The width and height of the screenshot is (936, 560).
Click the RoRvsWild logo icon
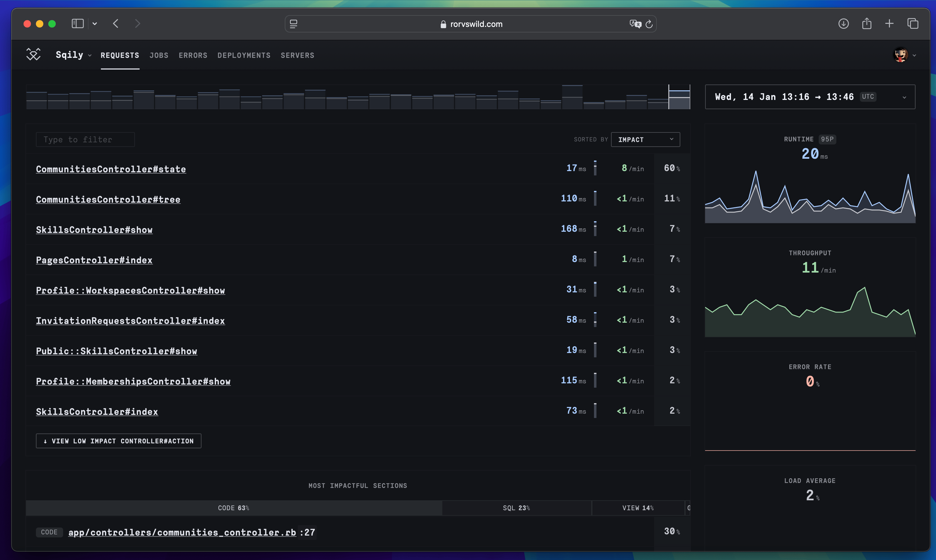coord(33,55)
